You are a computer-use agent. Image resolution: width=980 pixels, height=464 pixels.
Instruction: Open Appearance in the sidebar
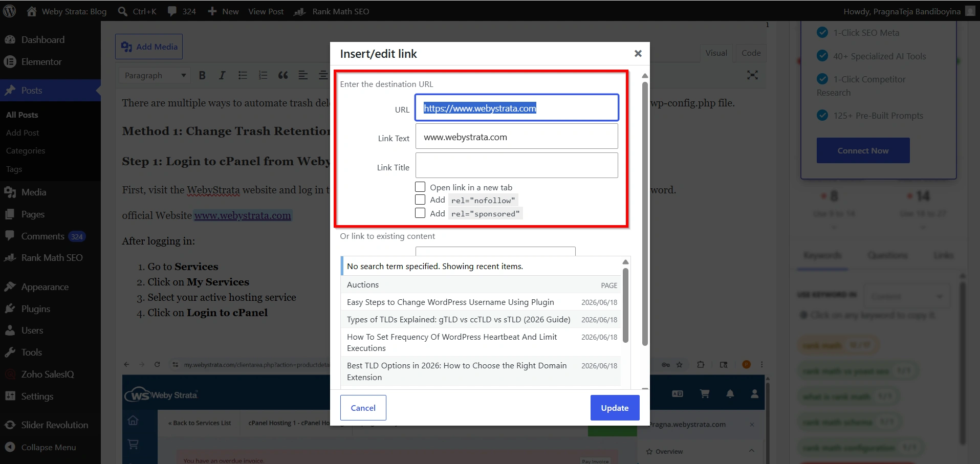tap(45, 287)
